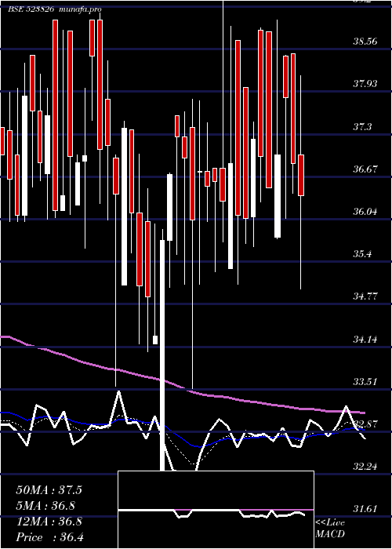Select the 32.87 price axis label
Screen dimensions: 392x549
tap(365, 424)
